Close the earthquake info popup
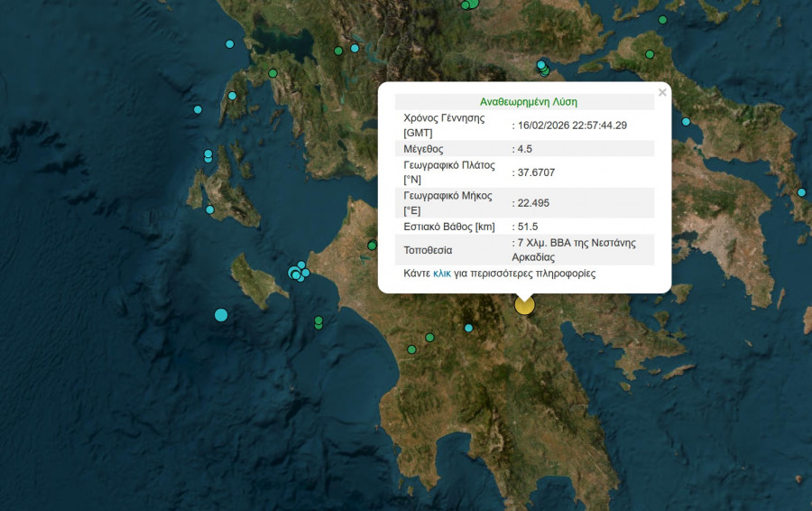The height and width of the screenshot is (511, 812). click(x=662, y=93)
